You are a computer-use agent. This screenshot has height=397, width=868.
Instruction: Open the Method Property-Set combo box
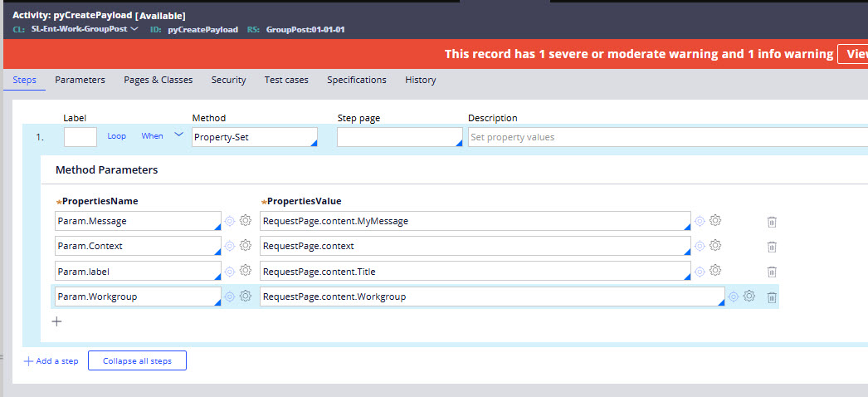[x=255, y=137]
